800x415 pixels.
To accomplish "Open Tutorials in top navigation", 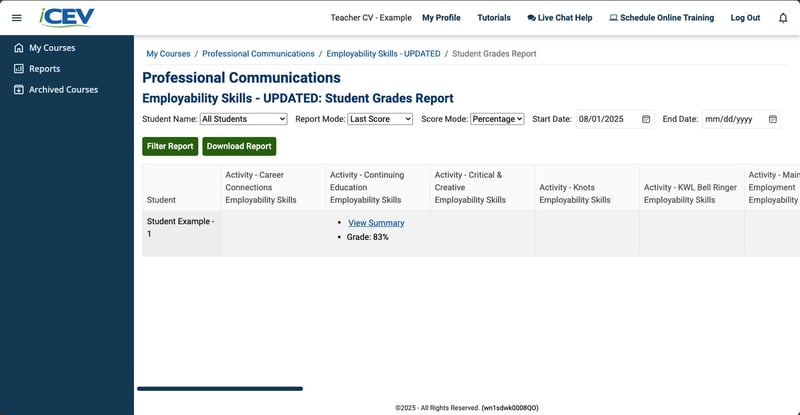I will (x=494, y=18).
